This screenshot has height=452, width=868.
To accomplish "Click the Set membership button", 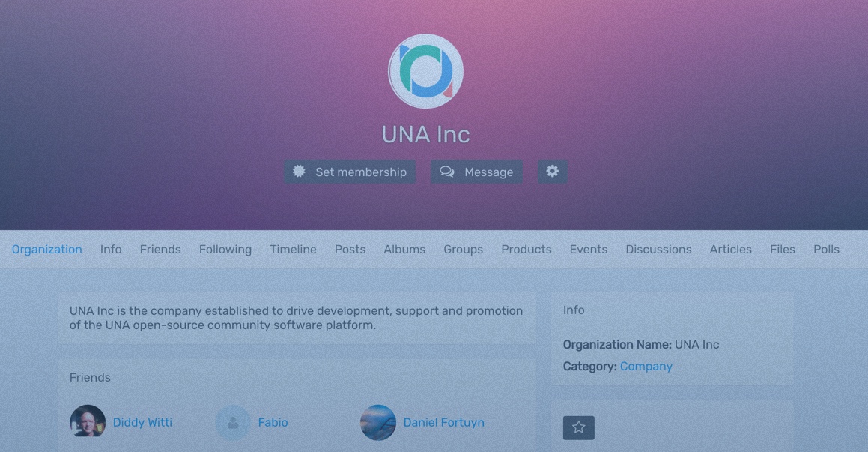I will [350, 172].
